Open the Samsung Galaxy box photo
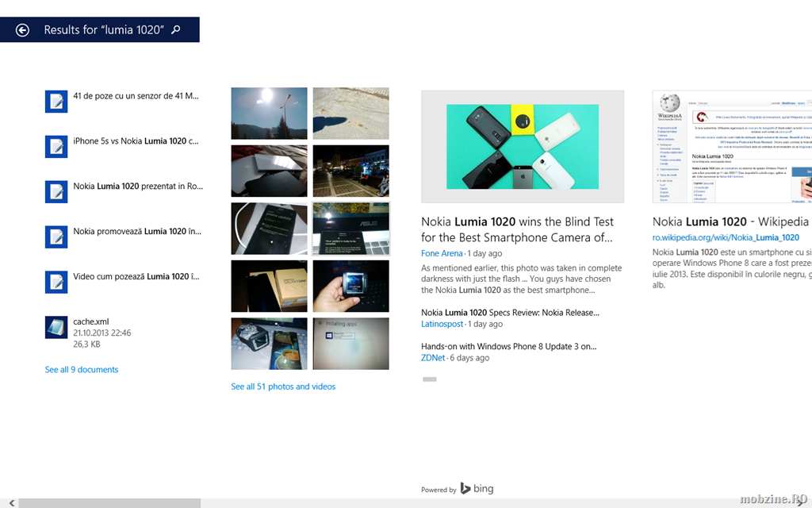 269,286
